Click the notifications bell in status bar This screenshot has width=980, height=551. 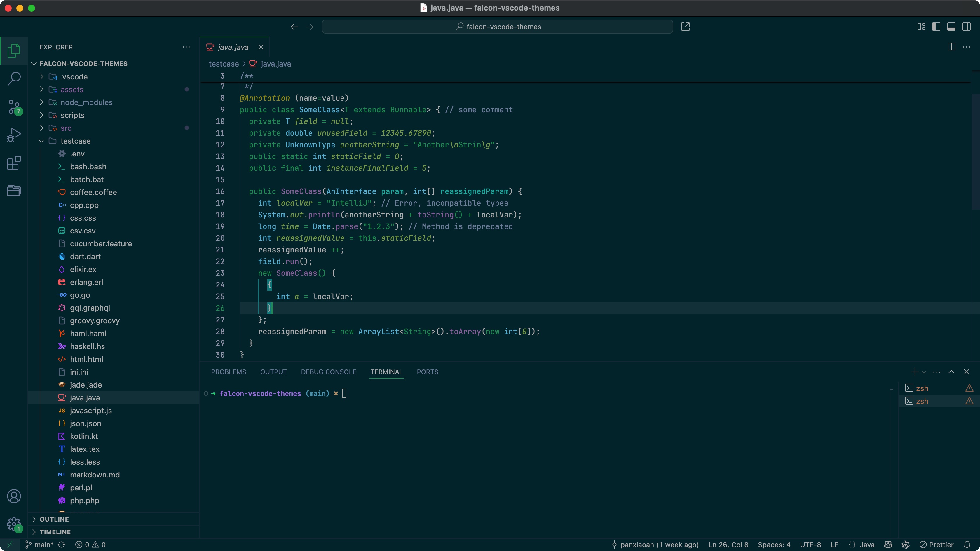click(x=967, y=545)
